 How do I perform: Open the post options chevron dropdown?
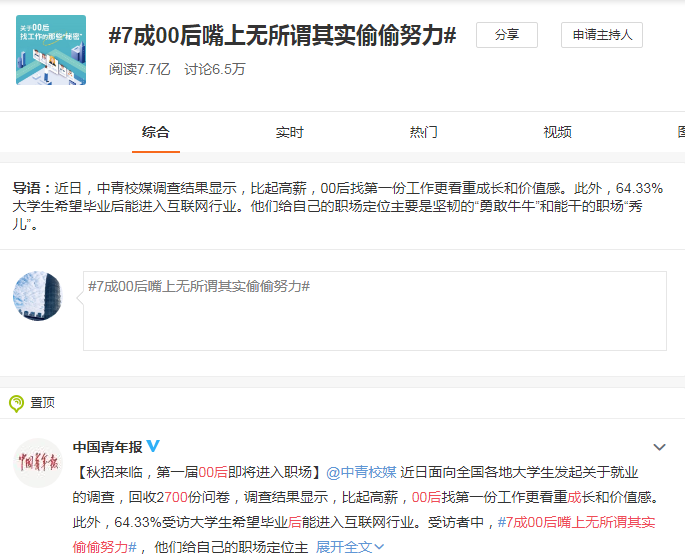point(659,447)
